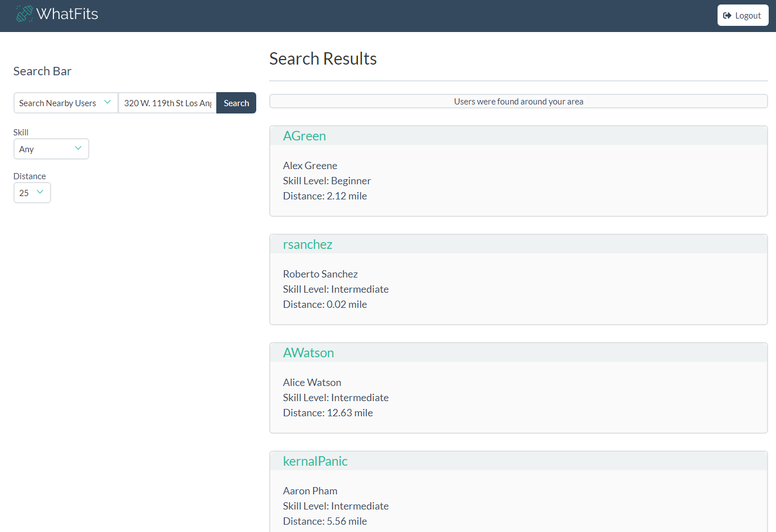Click the WhatFits dumbbell logo icon
The width and height of the screenshot is (776, 532).
[x=25, y=13]
